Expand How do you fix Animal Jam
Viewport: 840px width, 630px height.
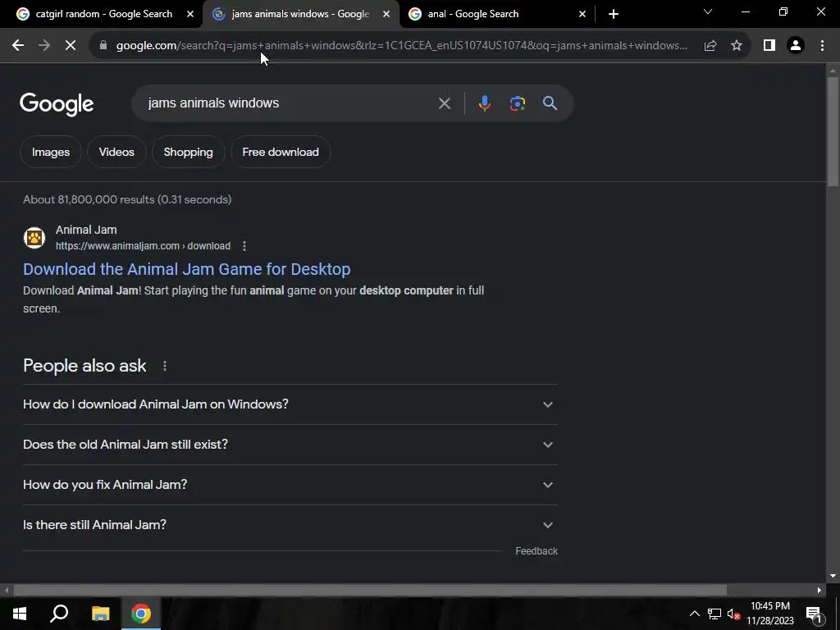pos(290,485)
